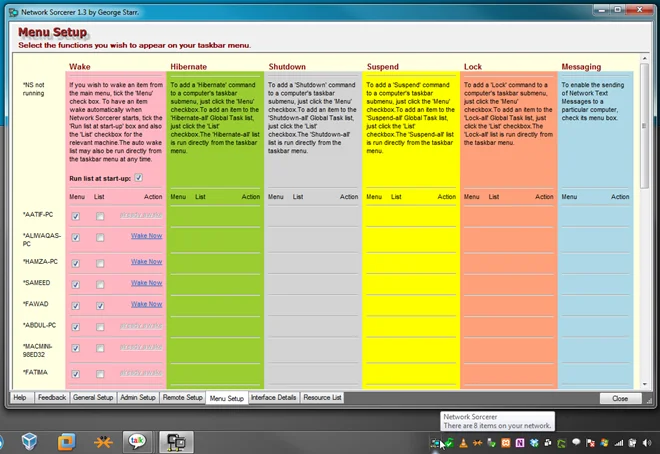The image size is (660, 454).
Task: Toggle the FAWAD List checkbox
Action: point(100,306)
